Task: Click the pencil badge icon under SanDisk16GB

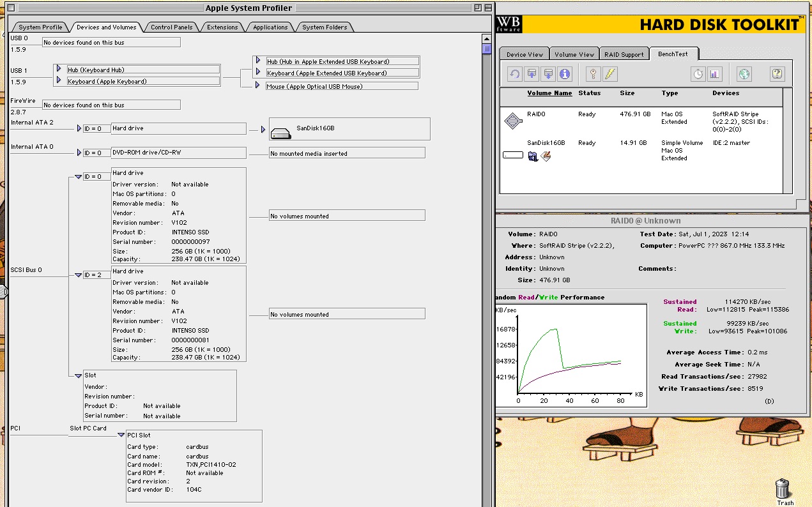Action: coord(546,156)
